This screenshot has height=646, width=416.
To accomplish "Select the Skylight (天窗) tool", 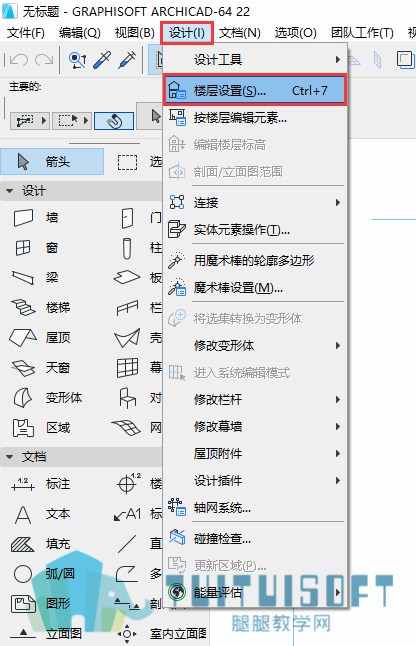I will [40, 367].
